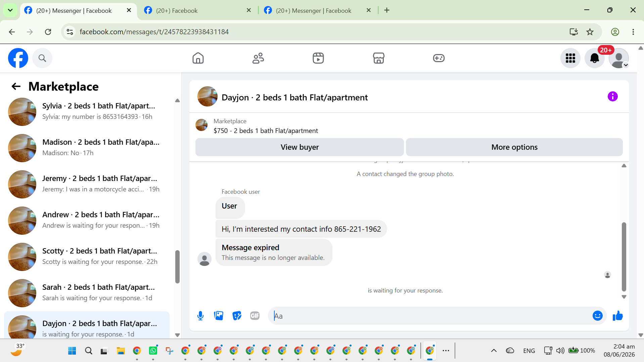The height and width of the screenshot is (362, 644).
Task: Open the Chrome profile icon
Action: point(615,32)
